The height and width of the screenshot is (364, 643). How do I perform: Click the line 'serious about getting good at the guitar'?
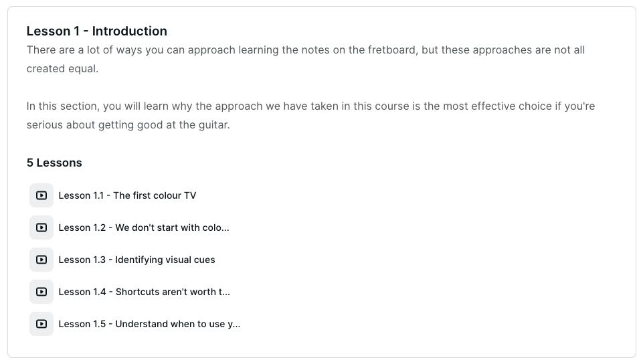point(128,125)
